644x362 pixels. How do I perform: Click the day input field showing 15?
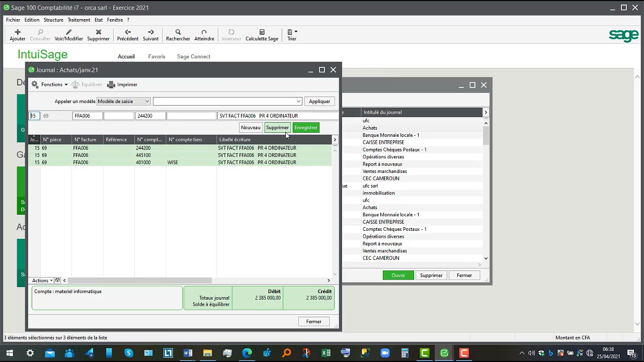pos(34,116)
